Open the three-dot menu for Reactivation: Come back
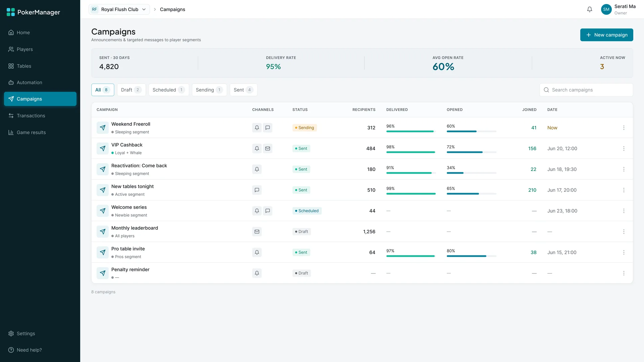Screen dimensions: 644x362 pos(624,169)
